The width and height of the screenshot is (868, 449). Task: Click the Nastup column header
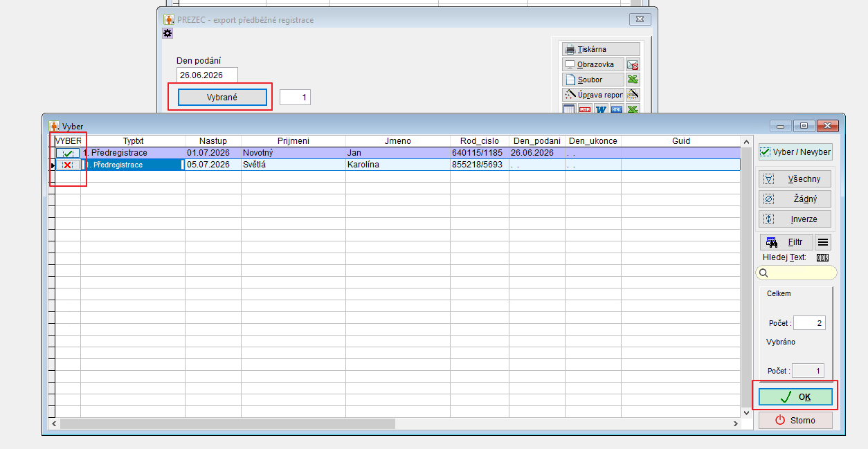(x=213, y=141)
